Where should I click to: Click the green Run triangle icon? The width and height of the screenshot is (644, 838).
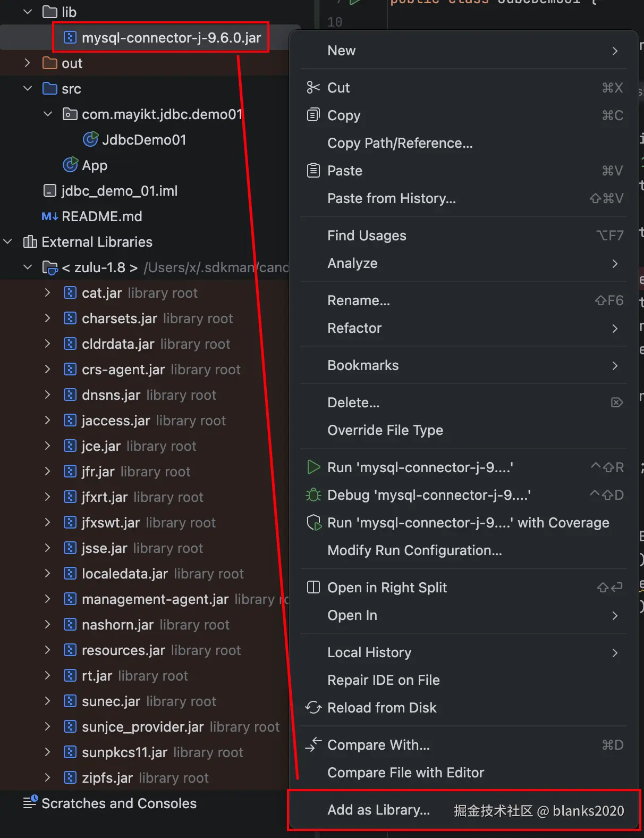(313, 467)
